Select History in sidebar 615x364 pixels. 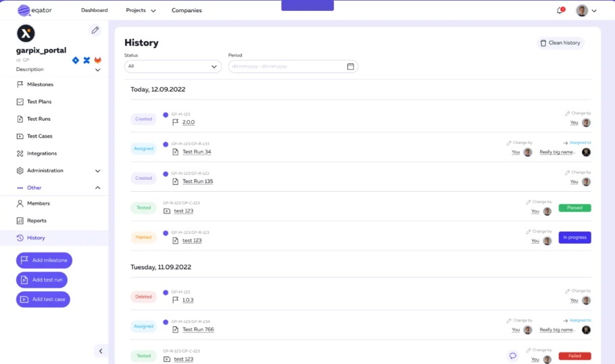(54, 238)
